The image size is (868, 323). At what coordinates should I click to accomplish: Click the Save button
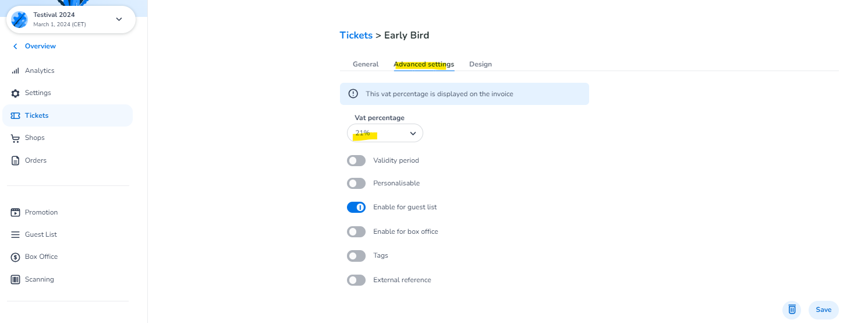tap(823, 310)
